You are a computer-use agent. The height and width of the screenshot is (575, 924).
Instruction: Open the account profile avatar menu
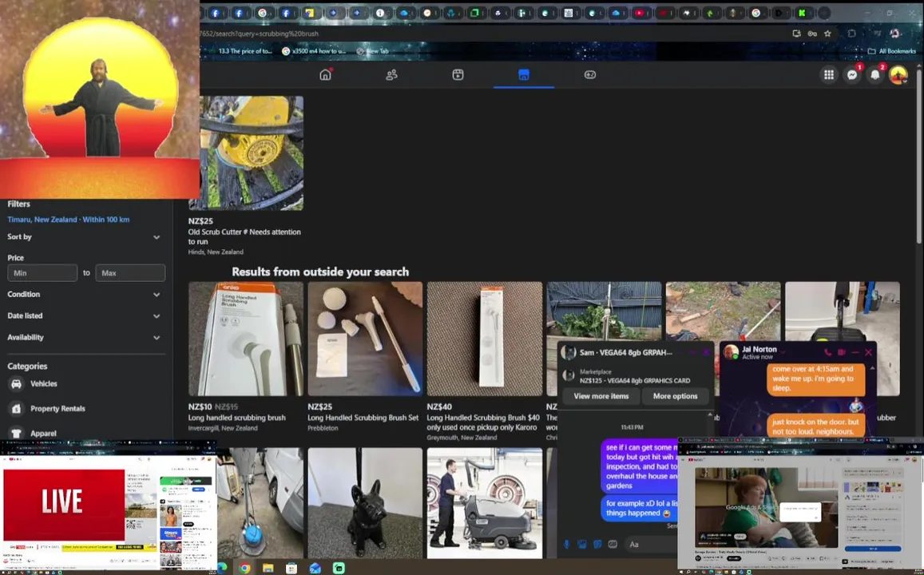[x=898, y=75]
